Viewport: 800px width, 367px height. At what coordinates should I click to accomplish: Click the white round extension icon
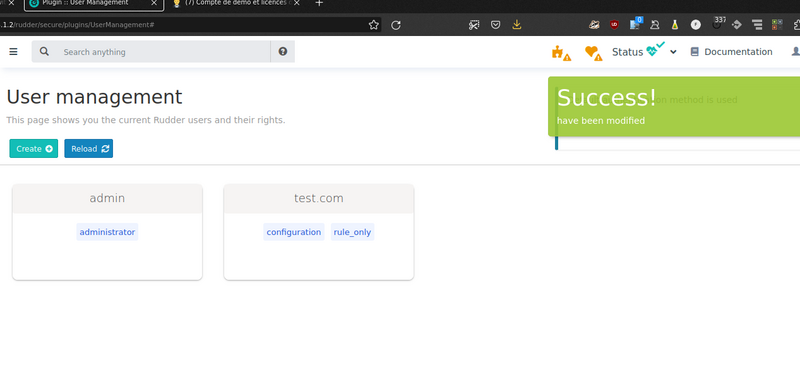(x=695, y=25)
